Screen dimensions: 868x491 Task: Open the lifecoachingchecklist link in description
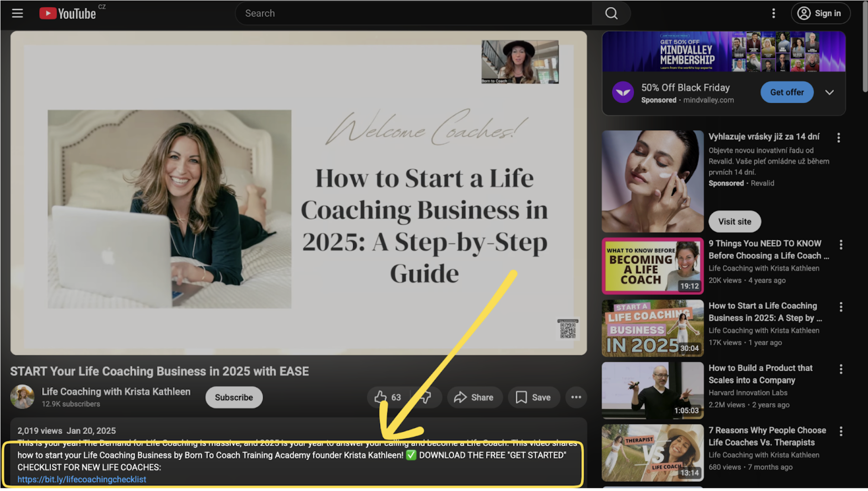click(82, 479)
